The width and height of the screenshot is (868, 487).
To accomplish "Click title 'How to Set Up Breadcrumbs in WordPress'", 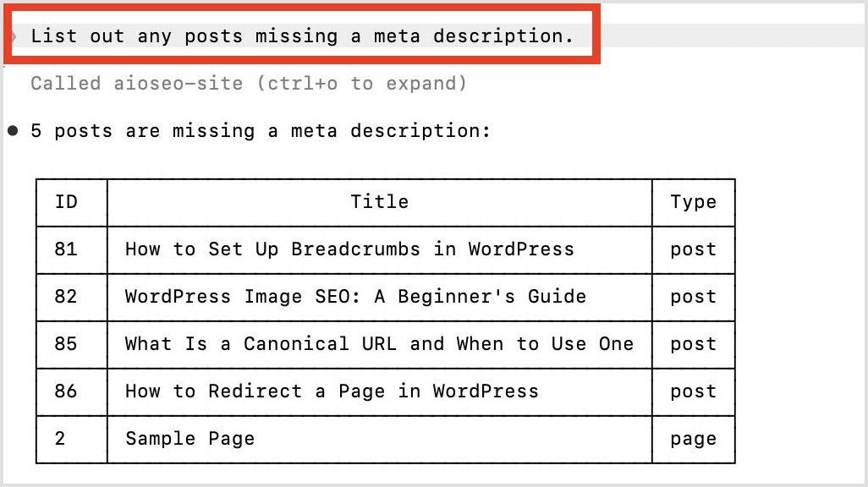I will click(x=349, y=249).
